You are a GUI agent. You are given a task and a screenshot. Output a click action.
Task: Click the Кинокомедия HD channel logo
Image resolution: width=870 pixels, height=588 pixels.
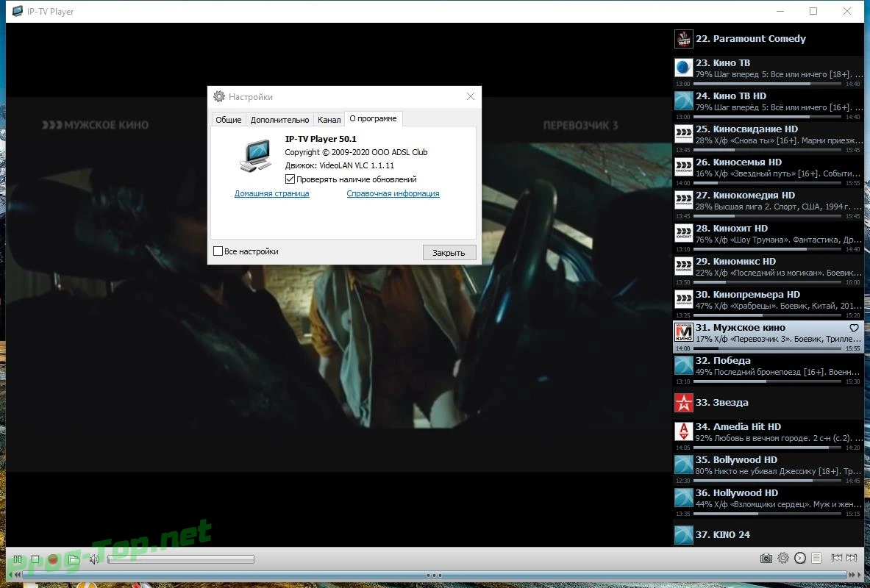(684, 200)
